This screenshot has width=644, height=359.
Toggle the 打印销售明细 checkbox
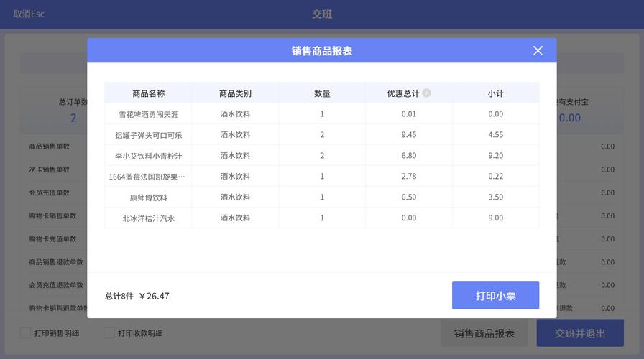[x=25, y=332]
